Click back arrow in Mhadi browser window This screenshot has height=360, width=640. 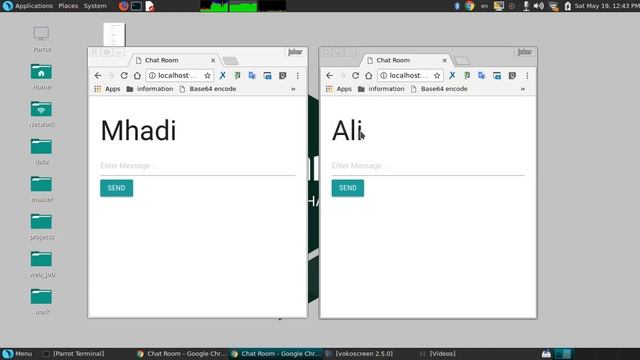pyautogui.click(x=98, y=76)
